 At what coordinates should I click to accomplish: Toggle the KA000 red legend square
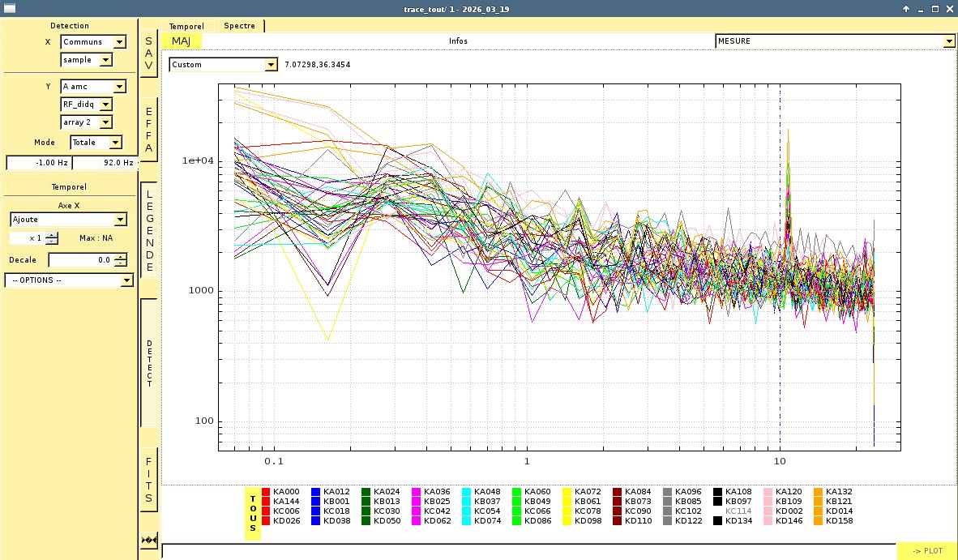[x=266, y=492]
